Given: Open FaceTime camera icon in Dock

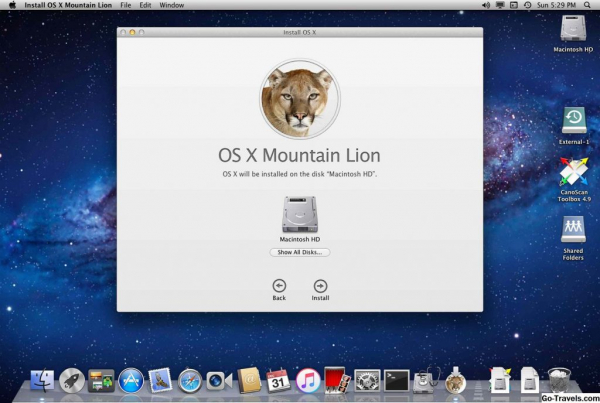Looking at the screenshot, I should (219, 381).
